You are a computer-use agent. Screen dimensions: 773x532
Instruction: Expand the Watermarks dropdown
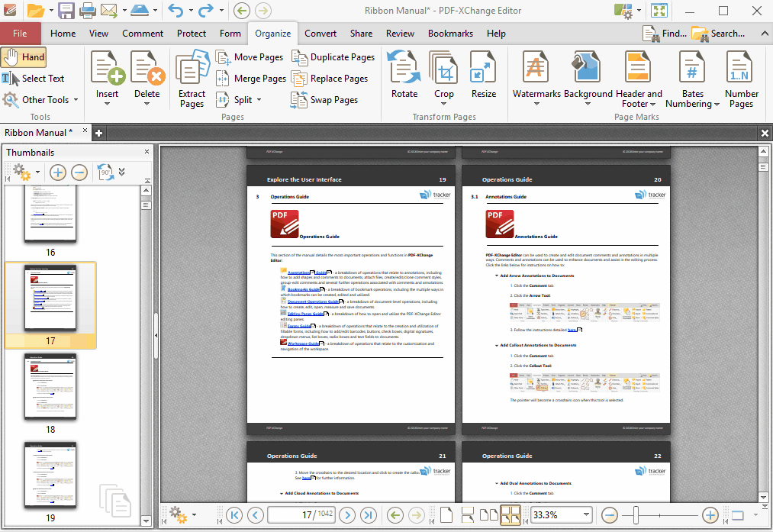(536, 104)
